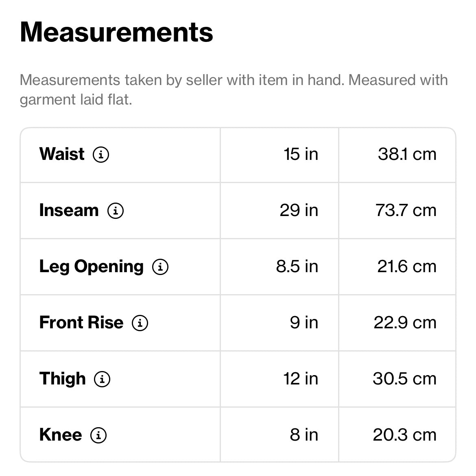The width and height of the screenshot is (476, 476).
Task: Select the 12 in thigh value
Action: (x=301, y=379)
